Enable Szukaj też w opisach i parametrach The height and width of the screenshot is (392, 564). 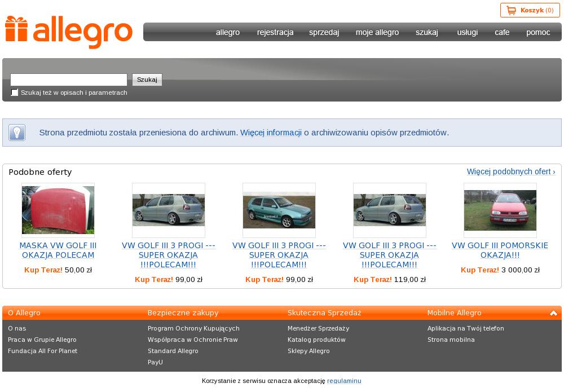point(15,93)
